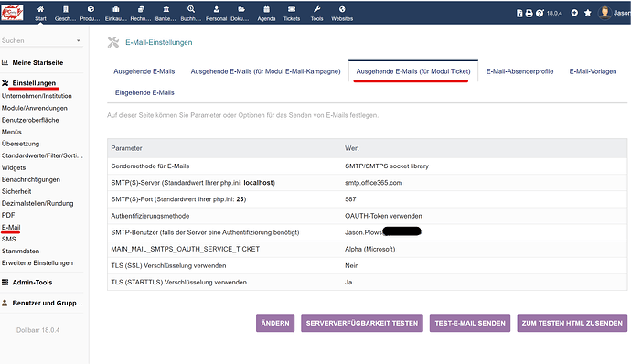631x364 pixels.
Task: Open the Websites globe icon
Action: pyautogui.click(x=342, y=9)
